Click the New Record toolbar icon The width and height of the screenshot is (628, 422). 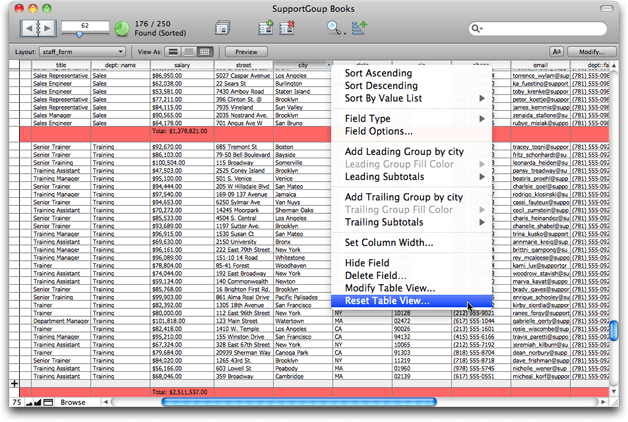click(x=266, y=27)
